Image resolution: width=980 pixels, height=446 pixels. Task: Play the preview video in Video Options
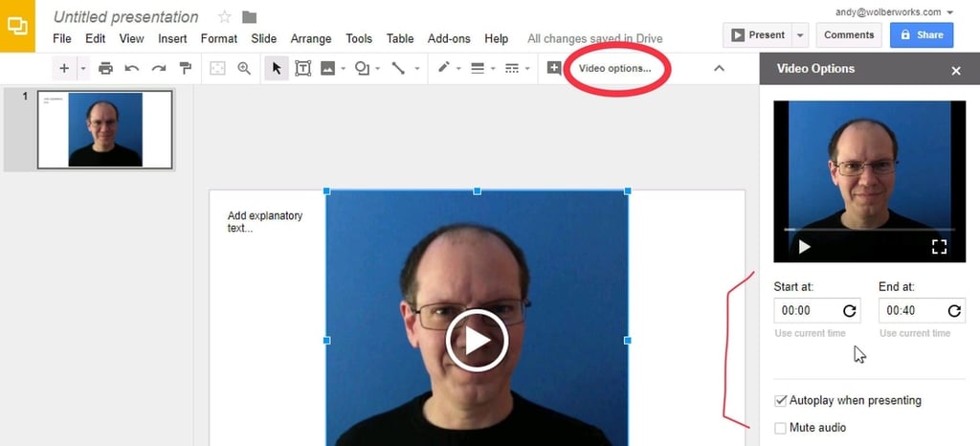(804, 247)
